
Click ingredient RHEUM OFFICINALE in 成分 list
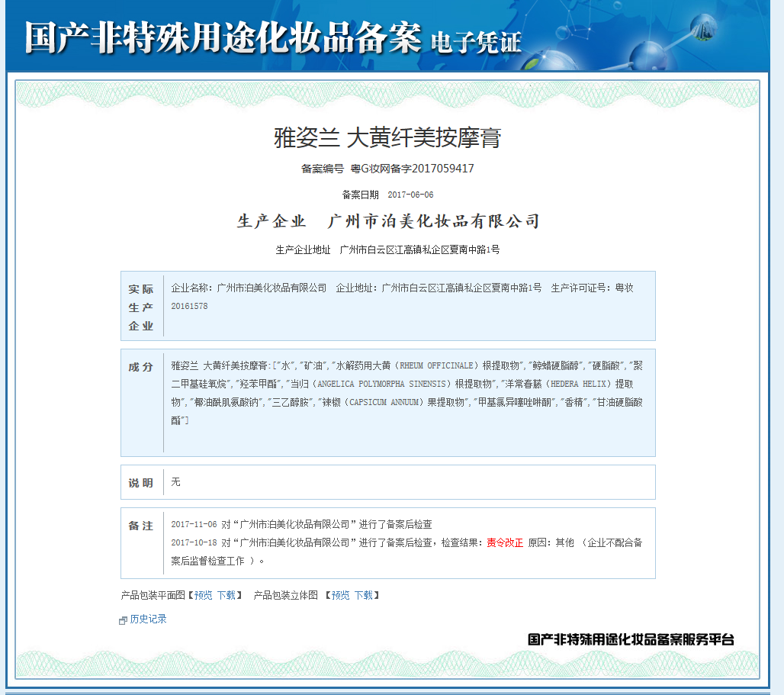coord(436,365)
